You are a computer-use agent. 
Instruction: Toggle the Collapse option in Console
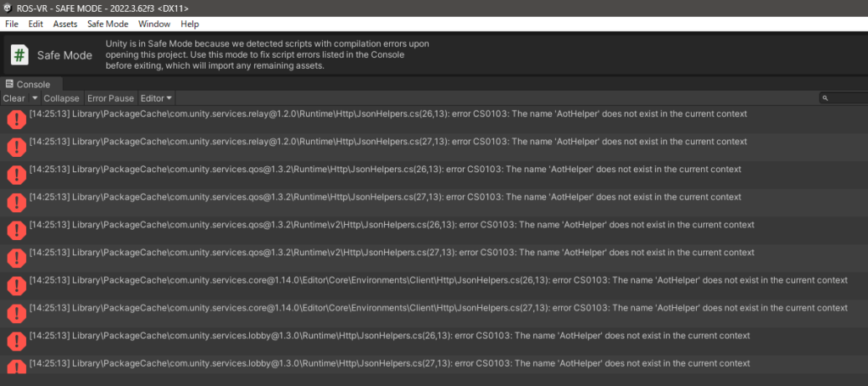[61, 98]
